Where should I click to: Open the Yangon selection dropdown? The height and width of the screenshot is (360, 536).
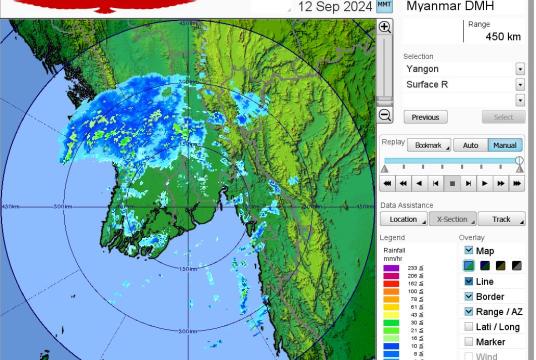(x=520, y=69)
